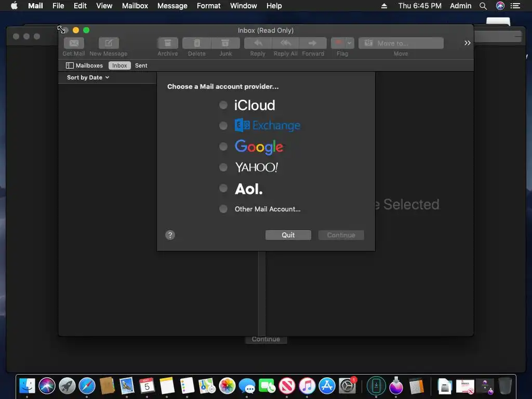Toggle the Mailboxes sidebar button

point(85,65)
